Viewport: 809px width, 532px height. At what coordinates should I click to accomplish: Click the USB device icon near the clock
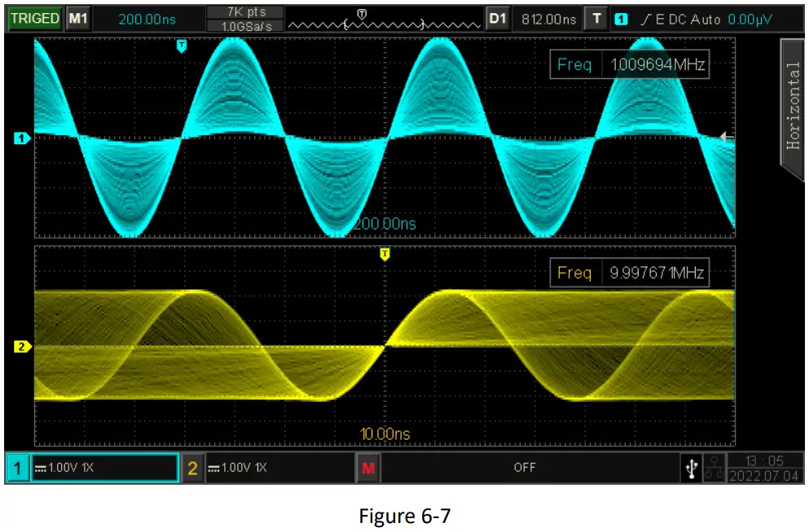693,468
